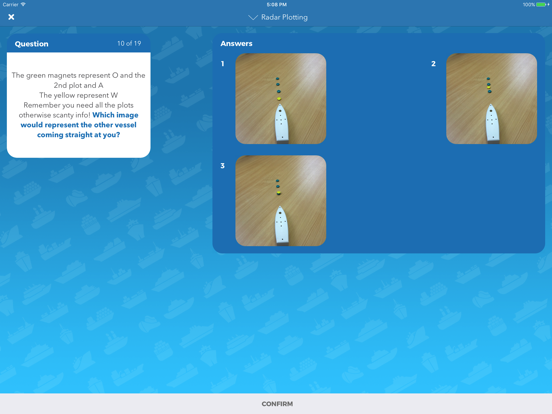Image resolution: width=552 pixels, height=414 pixels.
Task: Click the 'green magnets represent O' sentence
Action: [x=79, y=80]
